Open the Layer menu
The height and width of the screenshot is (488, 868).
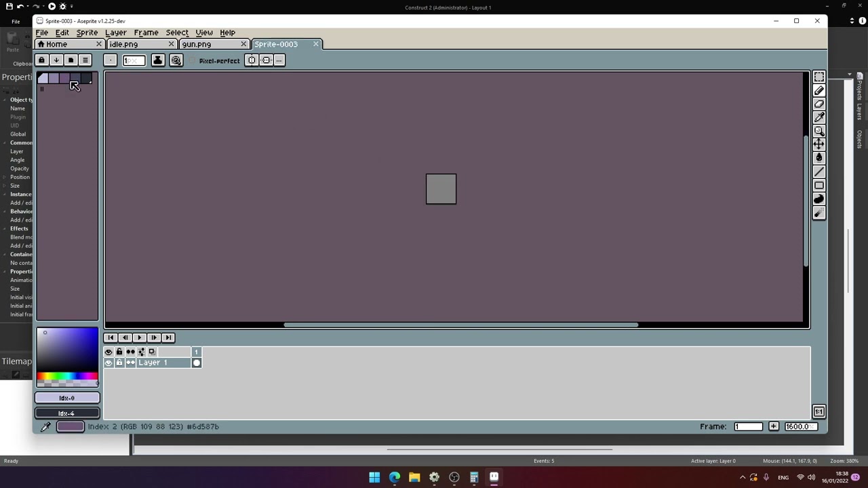pos(116,33)
